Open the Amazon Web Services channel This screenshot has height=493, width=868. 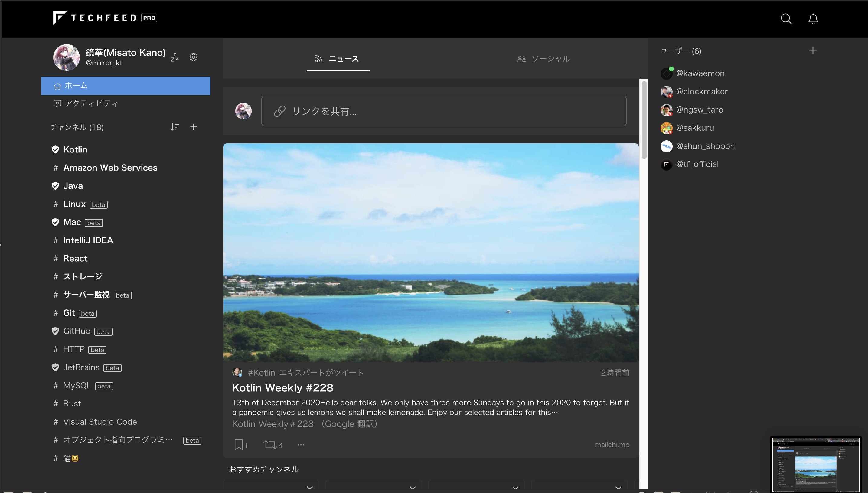110,168
